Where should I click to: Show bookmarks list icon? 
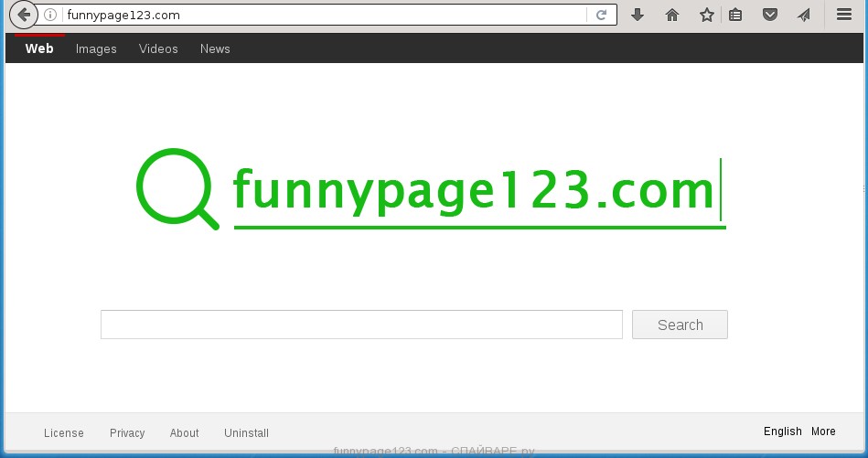coord(735,15)
